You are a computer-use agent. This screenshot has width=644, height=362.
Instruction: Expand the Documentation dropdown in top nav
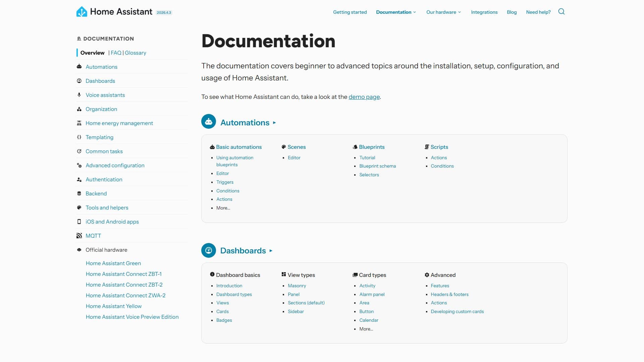396,12
